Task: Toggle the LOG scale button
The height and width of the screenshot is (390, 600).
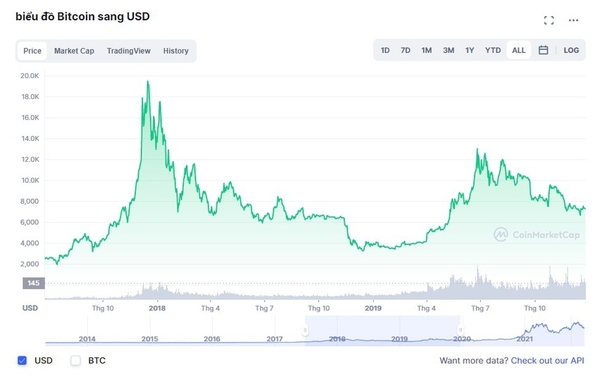Action: (x=571, y=50)
